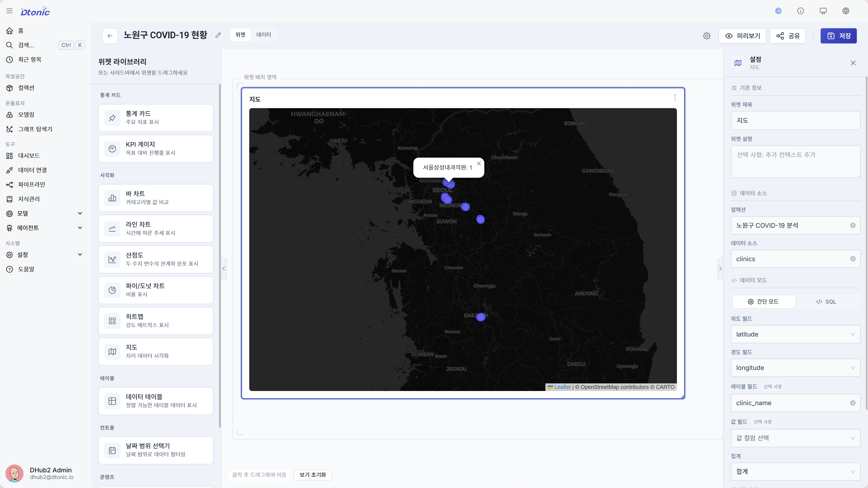This screenshot has width=868, height=488.
Task: Switch data mode to SQL
Action: coord(826,302)
